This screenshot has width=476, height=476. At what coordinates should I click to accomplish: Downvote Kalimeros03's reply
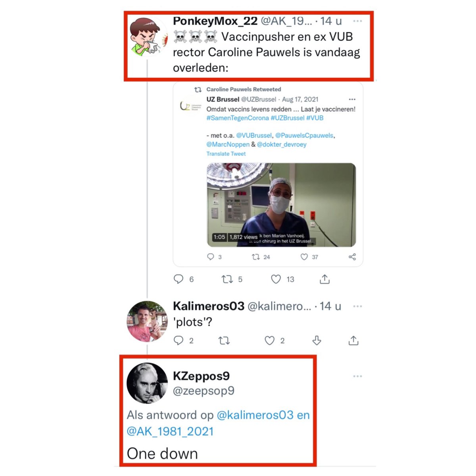[317, 340]
